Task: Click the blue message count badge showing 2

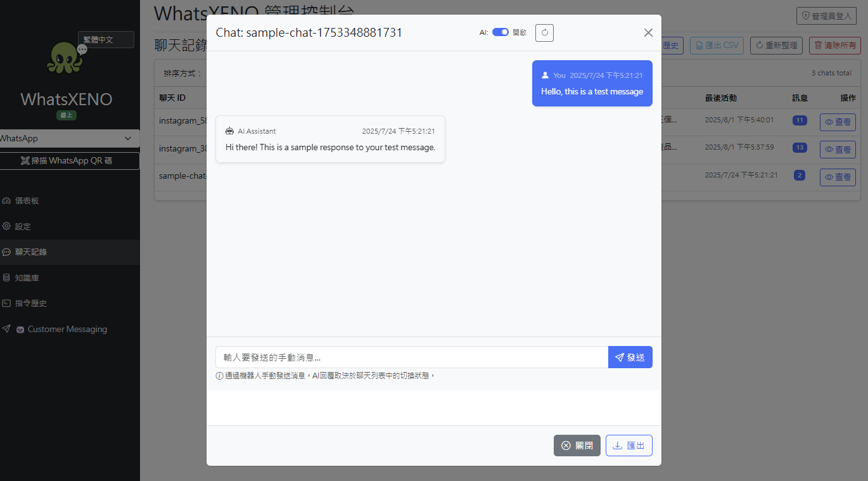Action: [799, 176]
